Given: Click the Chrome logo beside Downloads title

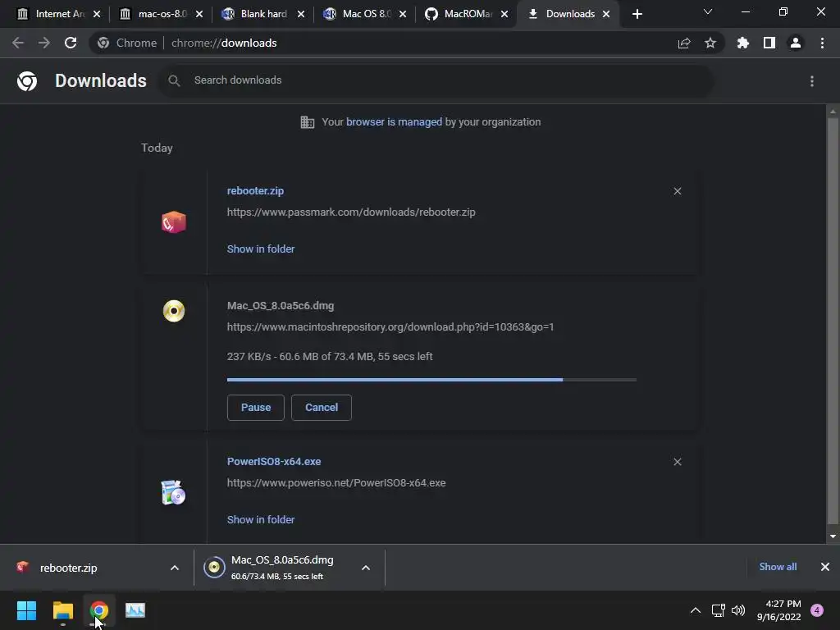Looking at the screenshot, I should [x=27, y=81].
